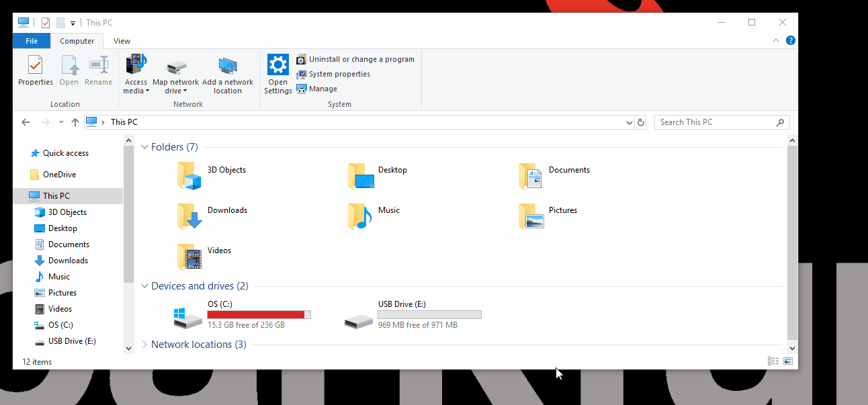
Task: Open the Help question mark icon
Action: pyautogui.click(x=791, y=41)
